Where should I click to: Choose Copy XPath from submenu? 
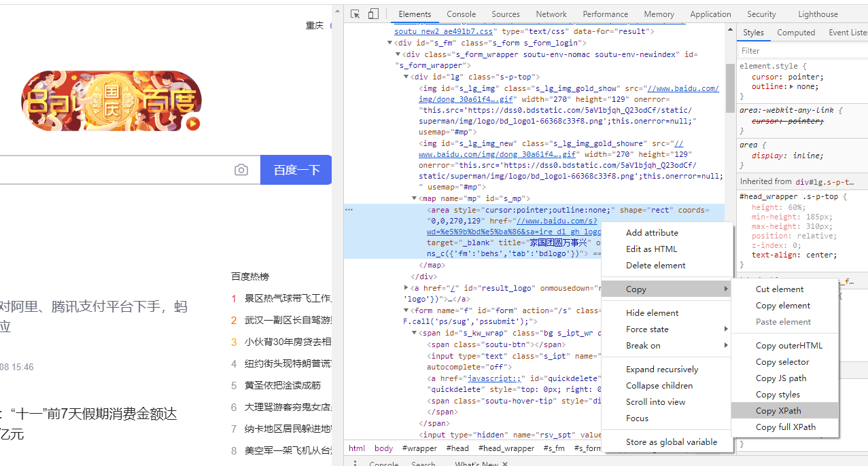[x=785, y=411]
